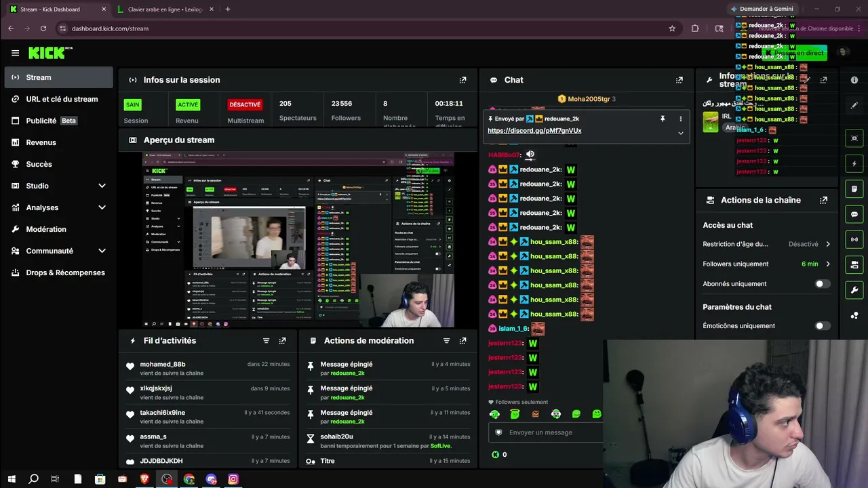Viewport: 868px width, 488px height.
Task: Collapse the pinned message with chevron
Action: (x=681, y=133)
